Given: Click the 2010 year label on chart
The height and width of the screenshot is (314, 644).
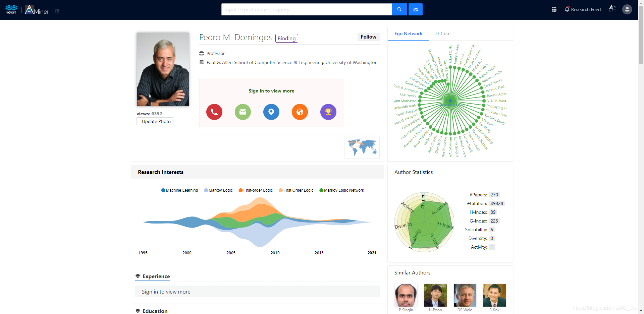Looking at the screenshot, I should pyautogui.click(x=275, y=253).
